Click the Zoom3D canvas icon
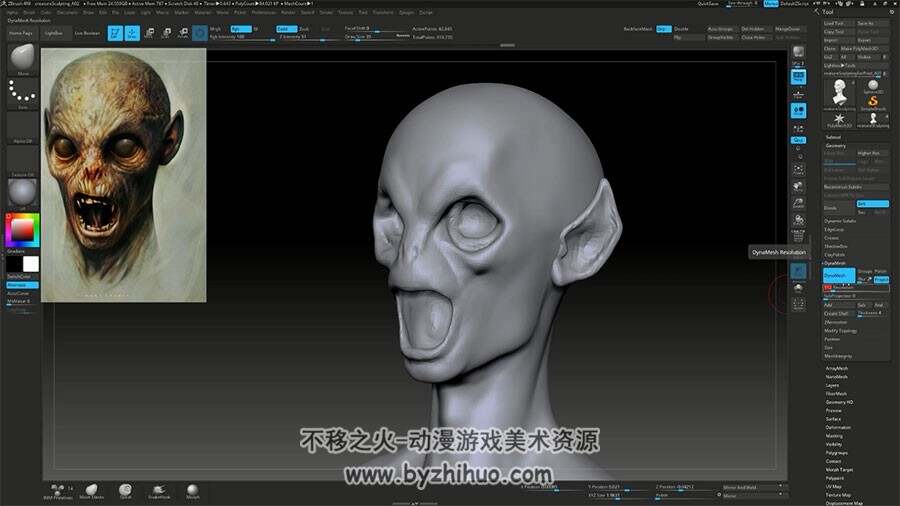Screen dimensions: 900x506 [x=798, y=204]
